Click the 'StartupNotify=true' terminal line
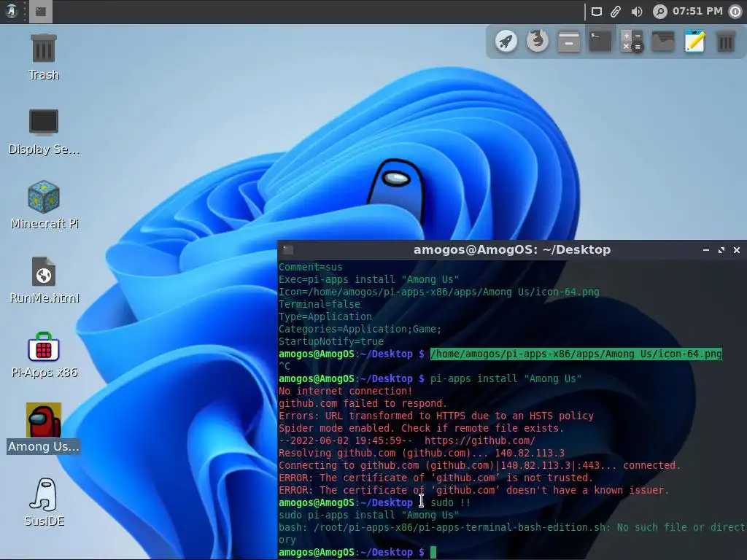 (x=331, y=341)
